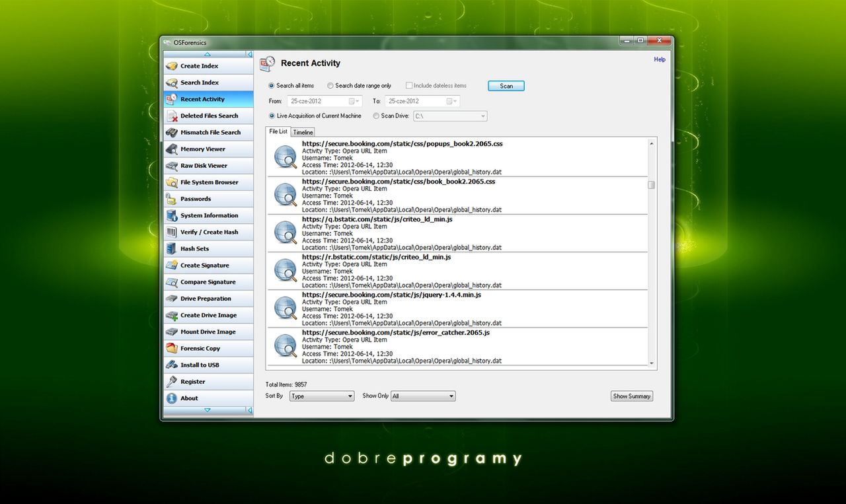Click the globe icon for popups_book2.2065.css entry
The image size is (846, 504).
point(286,157)
